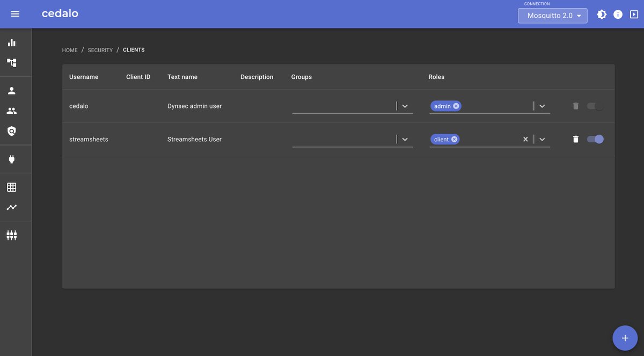Toggle the enable switch for cedalo
644x356 pixels.
pos(595,106)
